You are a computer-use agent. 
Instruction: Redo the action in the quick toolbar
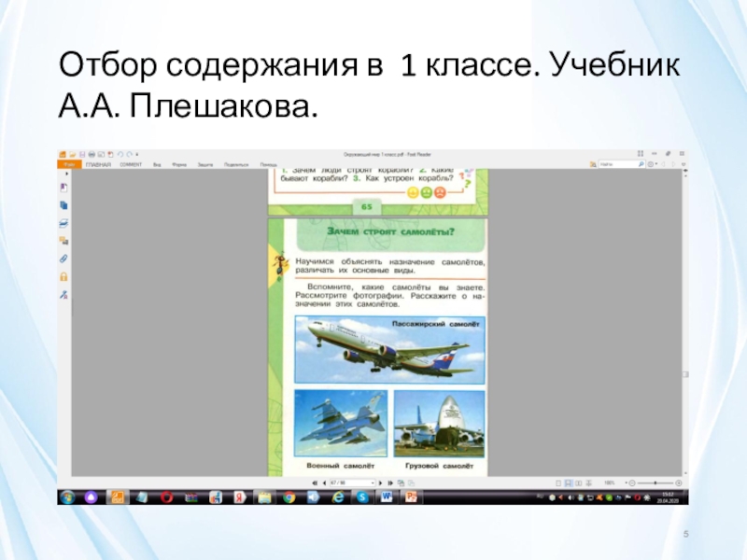coord(129,154)
